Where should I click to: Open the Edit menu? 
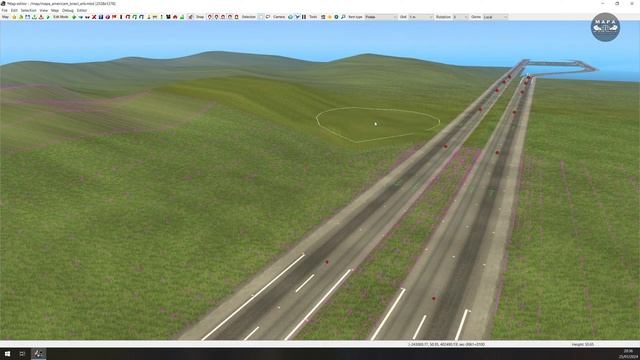click(14, 10)
